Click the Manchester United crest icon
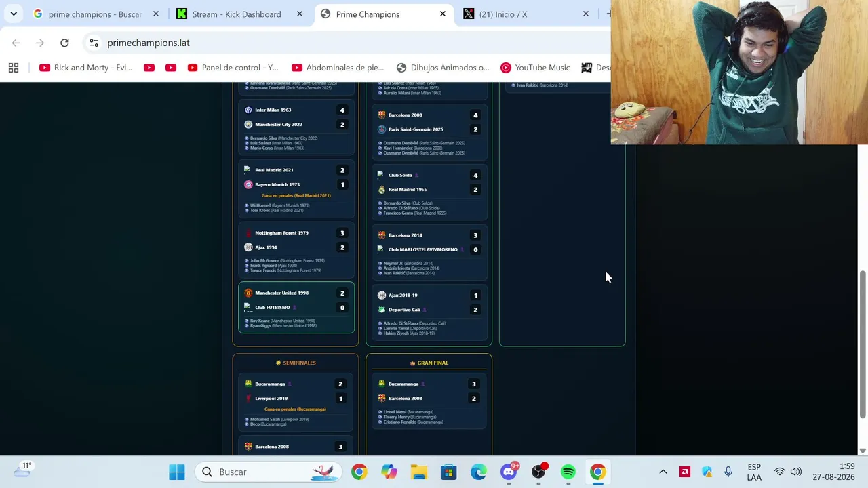This screenshot has width=868, height=488. click(248, 293)
